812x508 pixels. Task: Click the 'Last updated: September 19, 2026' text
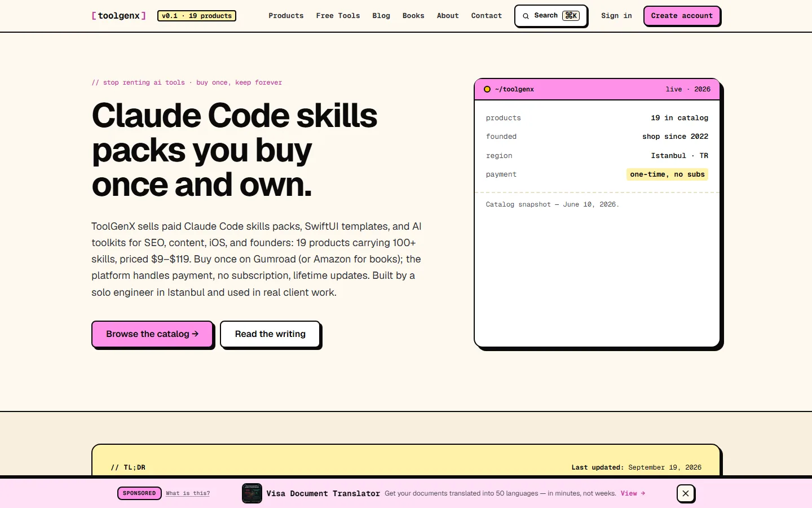637,467
